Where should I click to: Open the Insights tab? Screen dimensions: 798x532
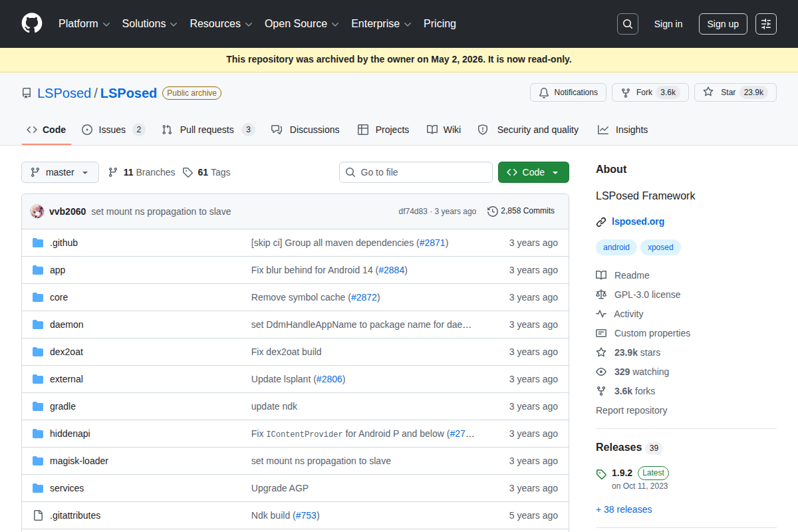point(622,130)
